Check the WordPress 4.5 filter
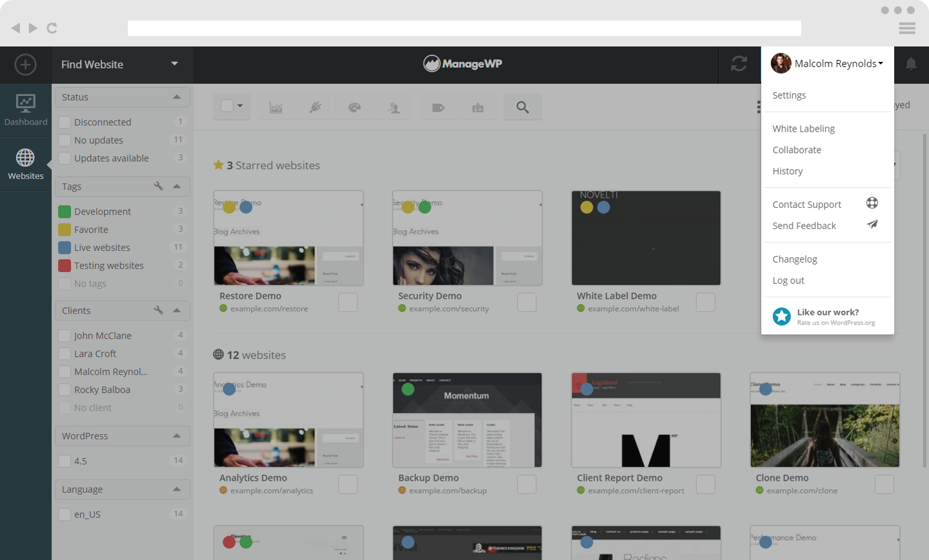Image resolution: width=929 pixels, height=560 pixels. pos(65,461)
